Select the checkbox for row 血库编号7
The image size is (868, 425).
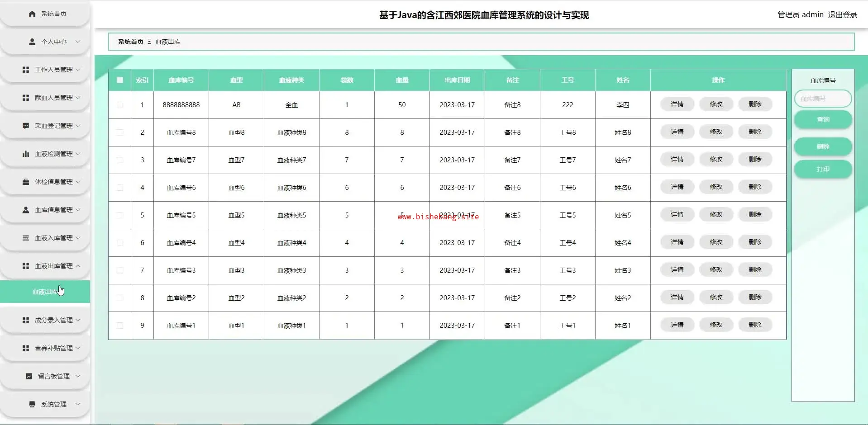point(120,160)
